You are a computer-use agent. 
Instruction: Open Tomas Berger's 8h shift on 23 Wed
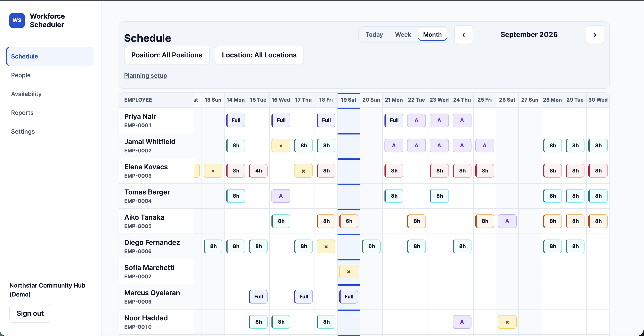tap(439, 196)
